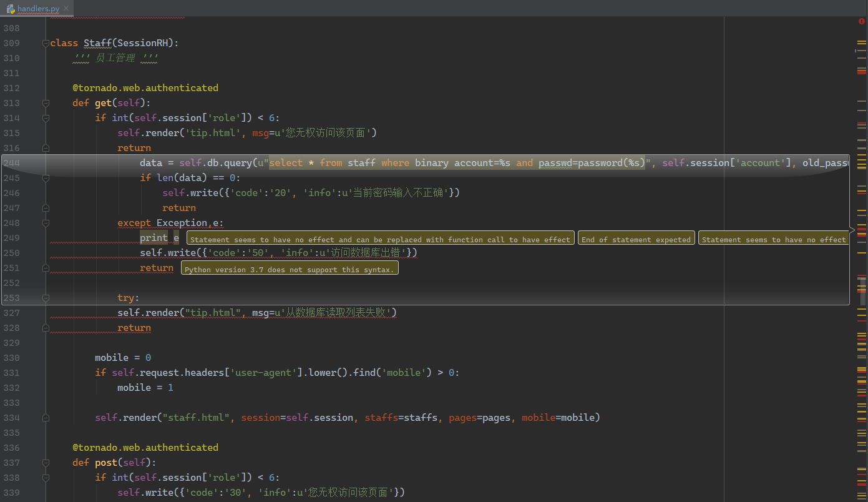Image resolution: width=868 pixels, height=502 pixels.
Task: Click line number 312 in gutter
Action: click(11, 88)
